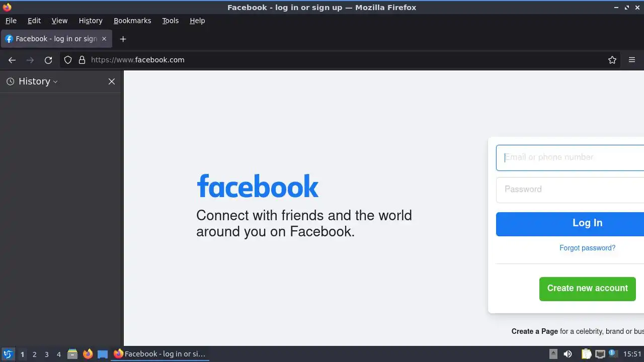Launch Firefox from taskbar quick-launch icon
The width and height of the screenshot is (644, 362).
coord(88,354)
